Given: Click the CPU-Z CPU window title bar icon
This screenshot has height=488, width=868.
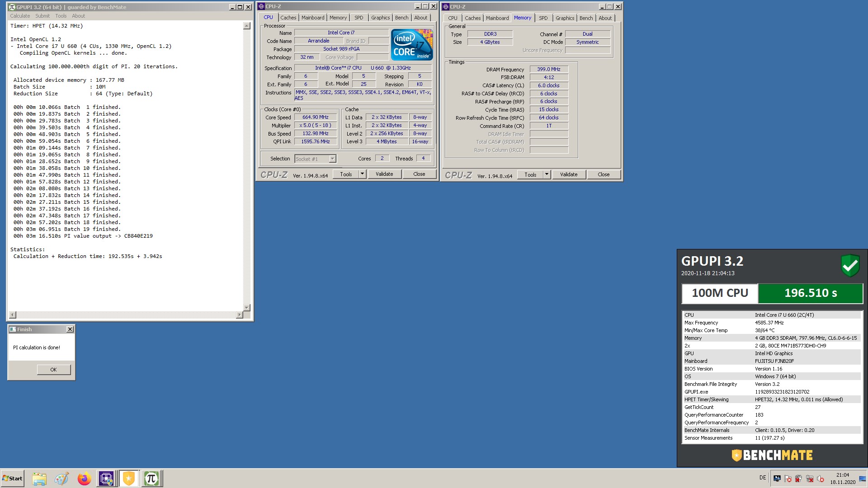Looking at the screenshot, I should pos(261,6).
